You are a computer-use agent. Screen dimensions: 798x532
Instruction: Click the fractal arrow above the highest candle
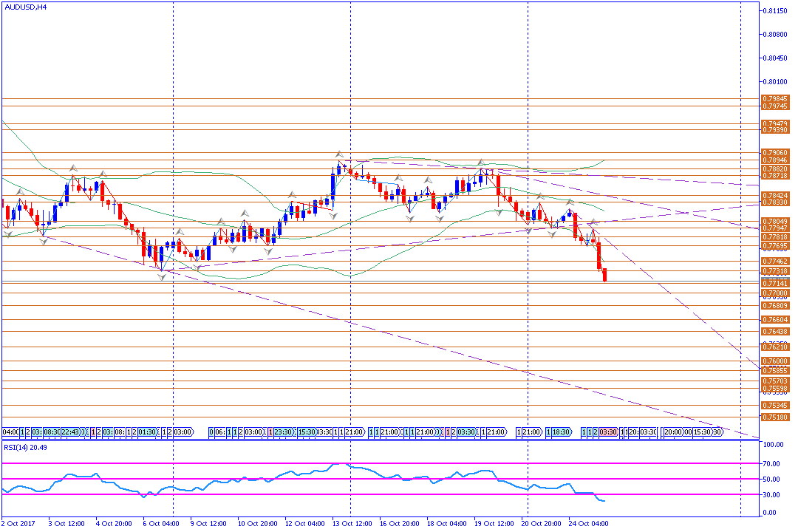coord(339,154)
